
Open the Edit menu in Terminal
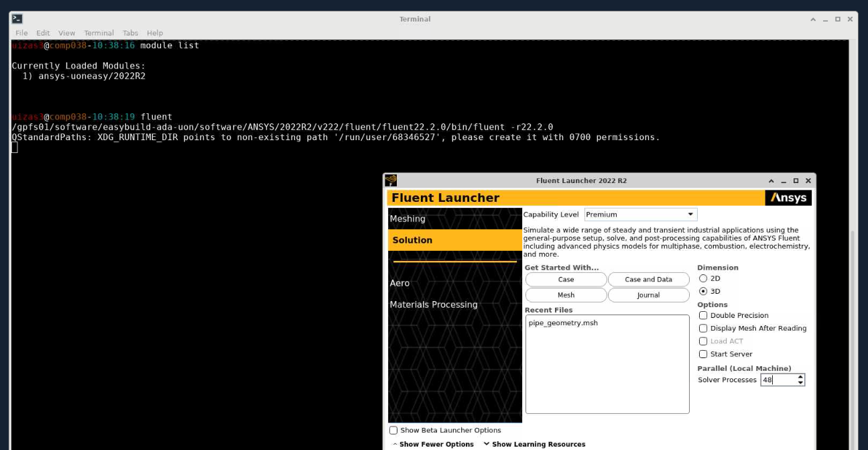click(43, 33)
